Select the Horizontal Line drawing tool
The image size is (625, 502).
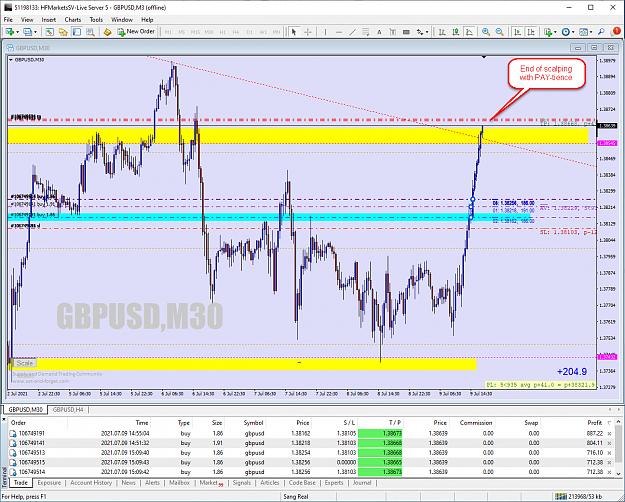pos(339,32)
